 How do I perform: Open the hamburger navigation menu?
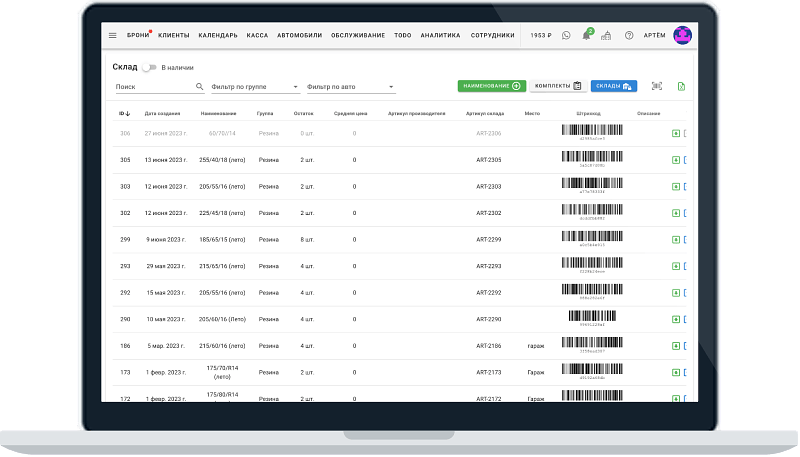(113, 35)
